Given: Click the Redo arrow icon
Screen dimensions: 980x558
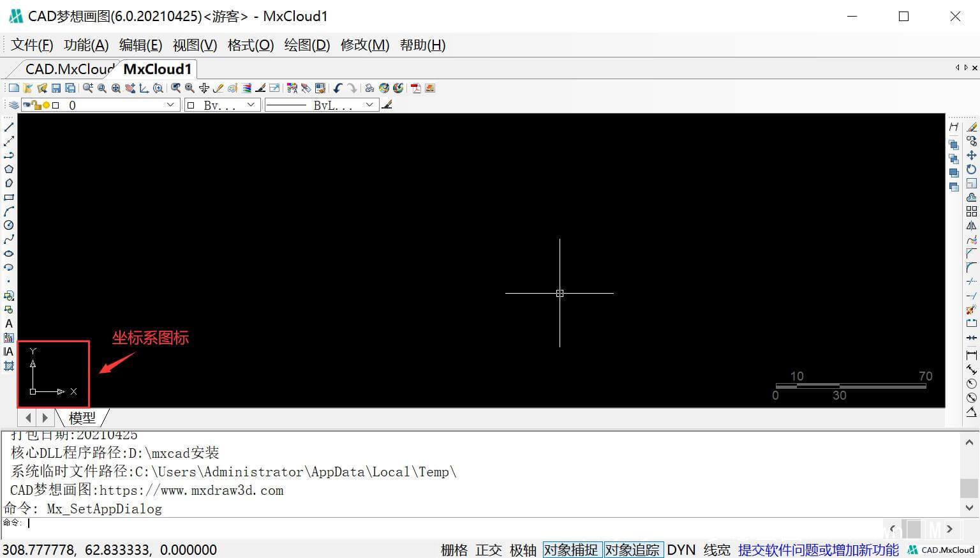Looking at the screenshot, I should [352, 88].
